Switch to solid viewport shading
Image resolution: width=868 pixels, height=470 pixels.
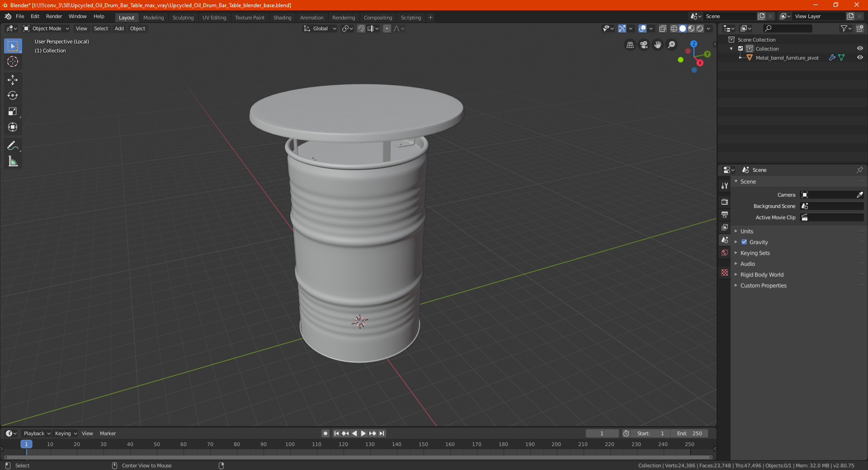coord(683,28)
